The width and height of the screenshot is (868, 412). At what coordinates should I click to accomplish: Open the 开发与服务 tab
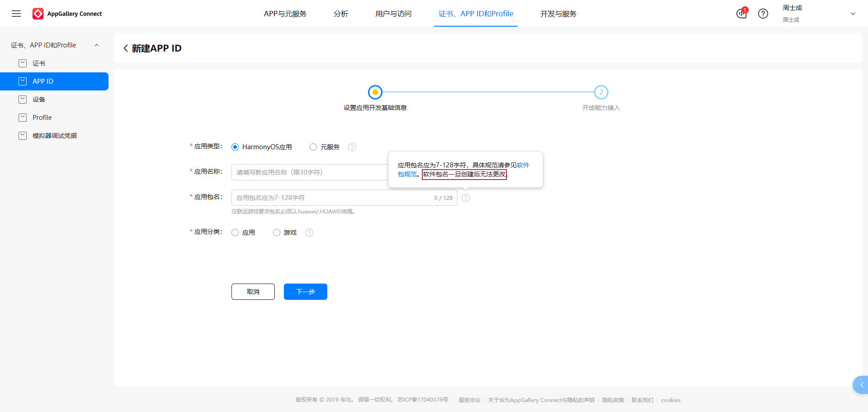point(558,14)
